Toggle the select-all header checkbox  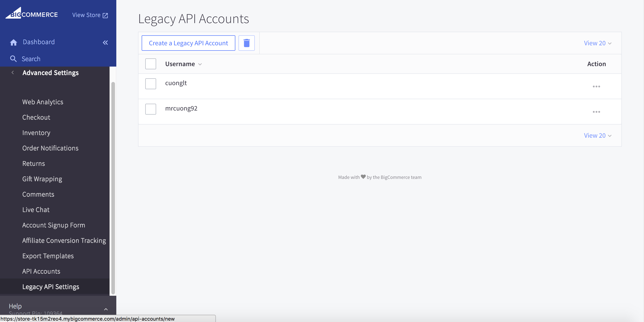point(150,64)
